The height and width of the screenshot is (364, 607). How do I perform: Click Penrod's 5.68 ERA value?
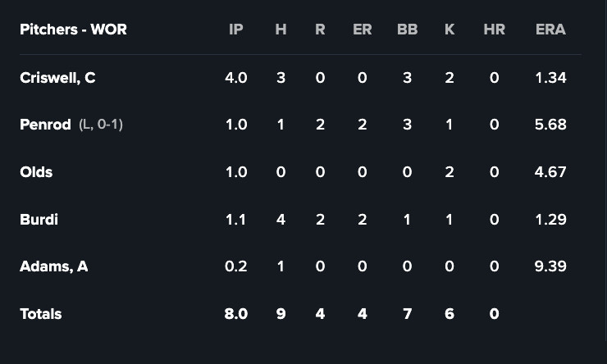pos(550,125)
